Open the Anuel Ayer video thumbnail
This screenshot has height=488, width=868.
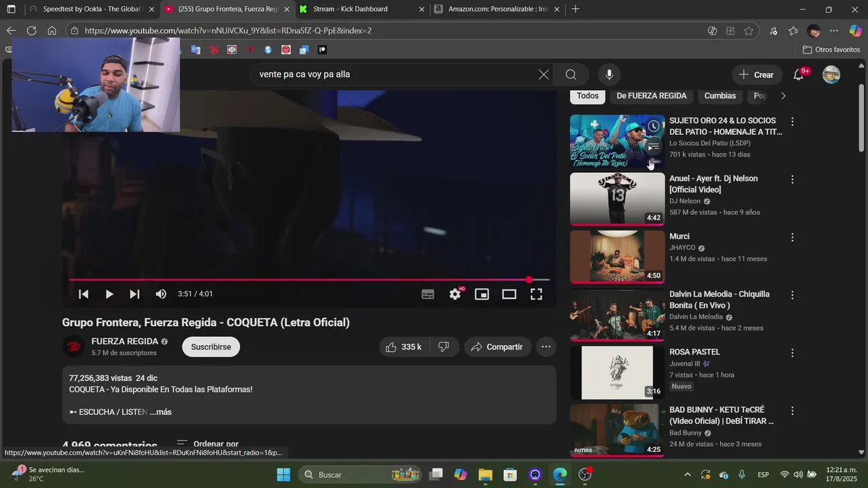click(x=617, y=199)
